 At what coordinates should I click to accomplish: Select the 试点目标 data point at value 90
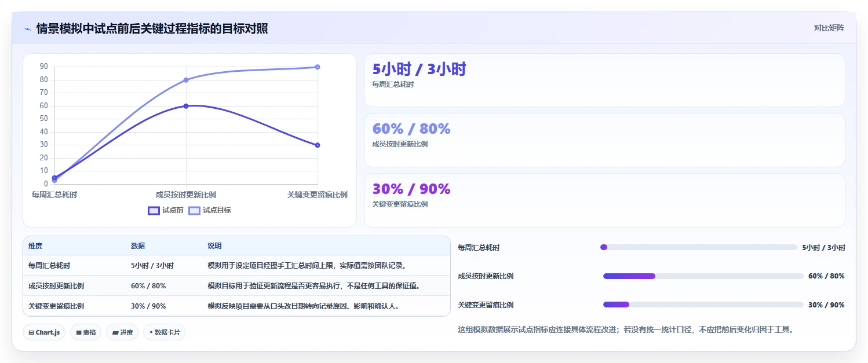tap(318, 67)
